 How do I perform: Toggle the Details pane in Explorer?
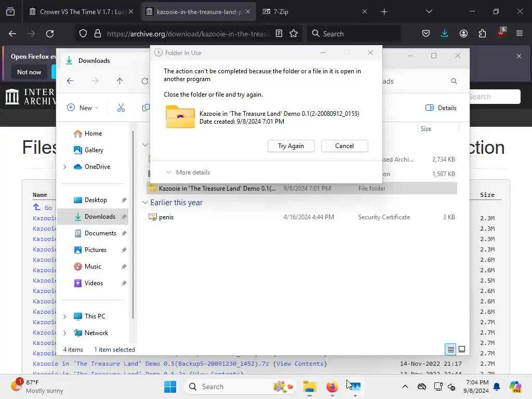[x=441, y=108]
